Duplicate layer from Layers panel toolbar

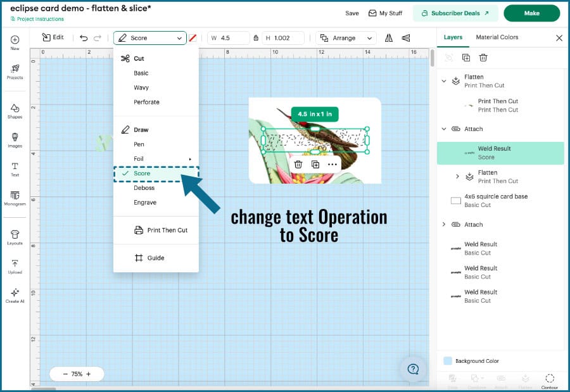(466, 58)
